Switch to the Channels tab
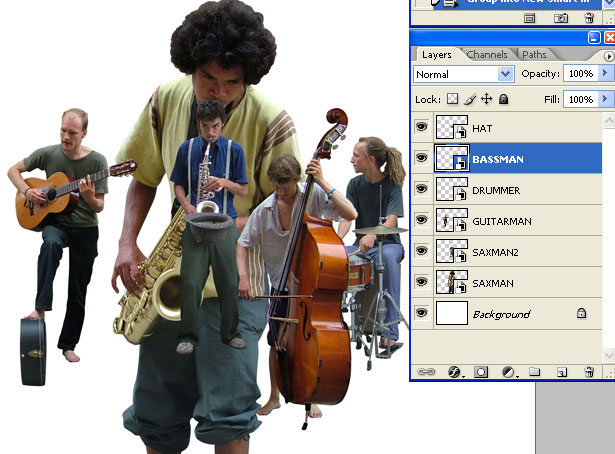Screen dimensions: 615x454 (x=487, y=54)
